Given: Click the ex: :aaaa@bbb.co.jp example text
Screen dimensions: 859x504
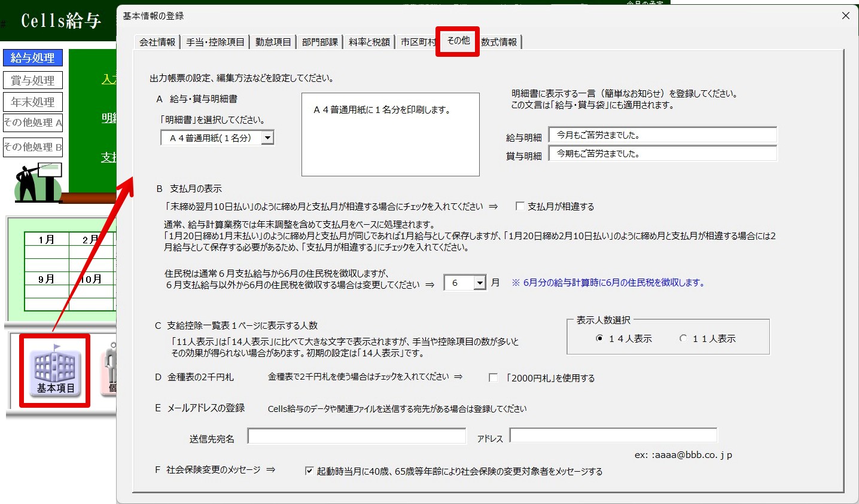Looking at the screenshot, I should tap(683, 455).
